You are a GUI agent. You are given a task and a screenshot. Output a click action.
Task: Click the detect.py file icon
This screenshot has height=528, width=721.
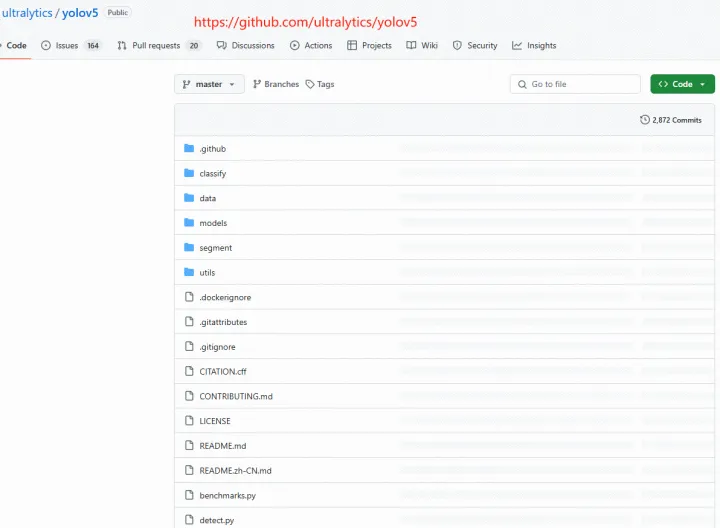tap(189, 520)
